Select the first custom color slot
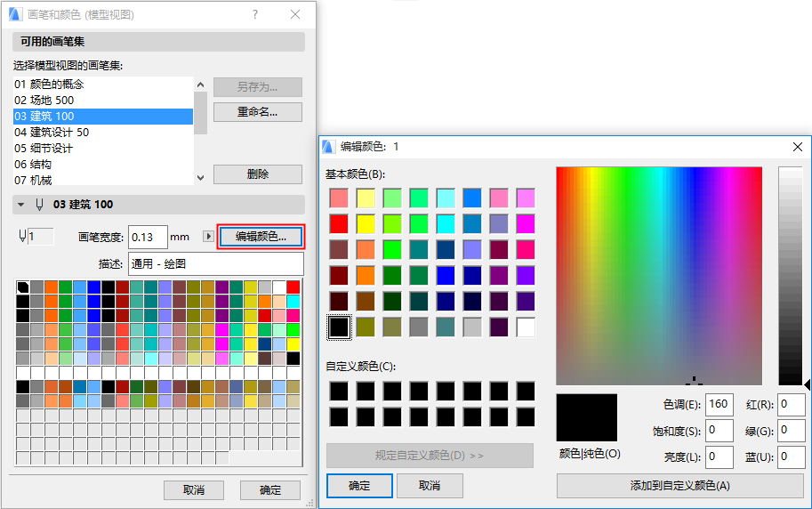 (339, 391)
